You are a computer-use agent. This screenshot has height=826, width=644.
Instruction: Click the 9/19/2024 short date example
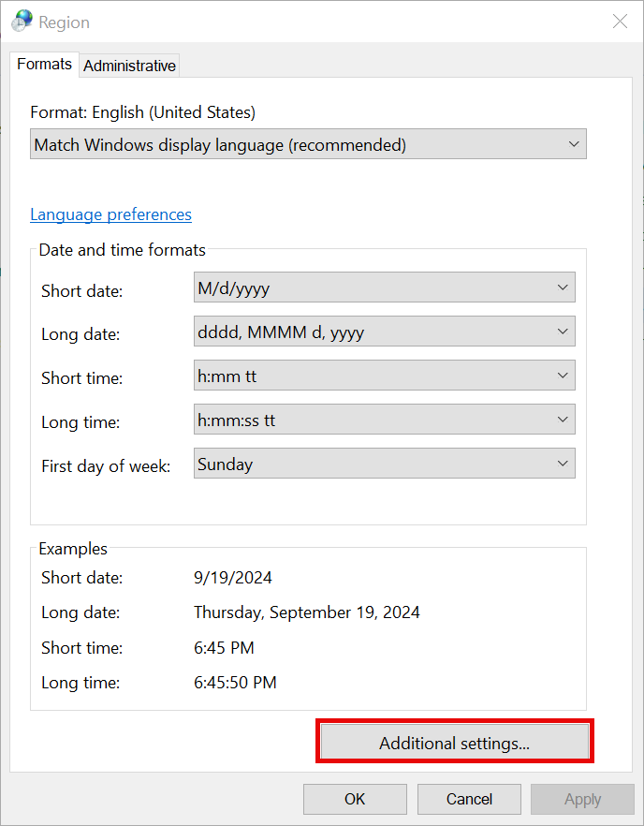click(x=233, y=578)
